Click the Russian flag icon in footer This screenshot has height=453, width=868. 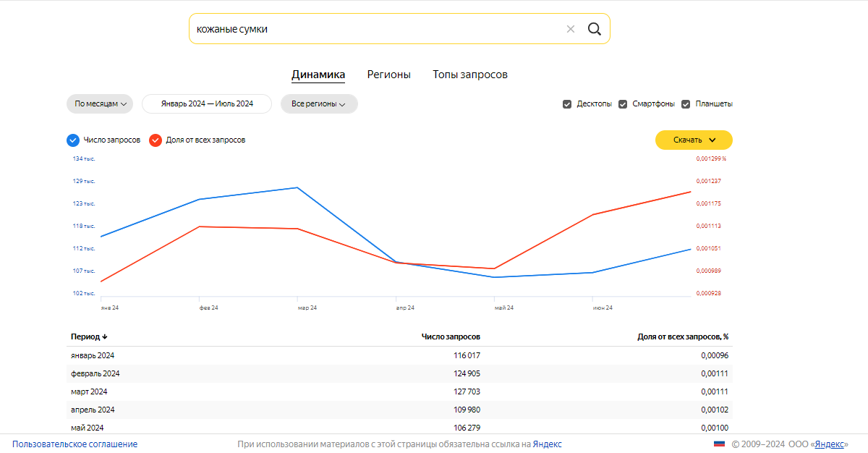coord(719,444)
